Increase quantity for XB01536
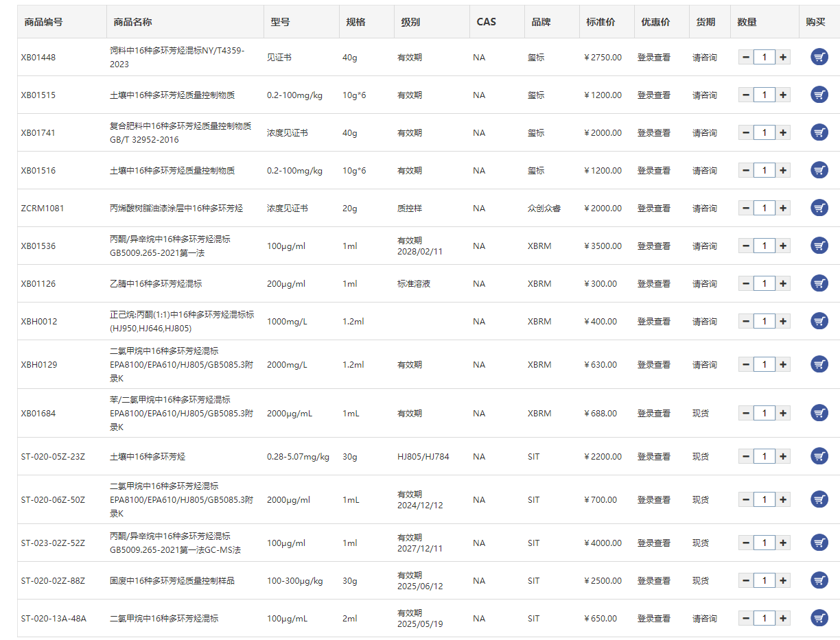 783,246
